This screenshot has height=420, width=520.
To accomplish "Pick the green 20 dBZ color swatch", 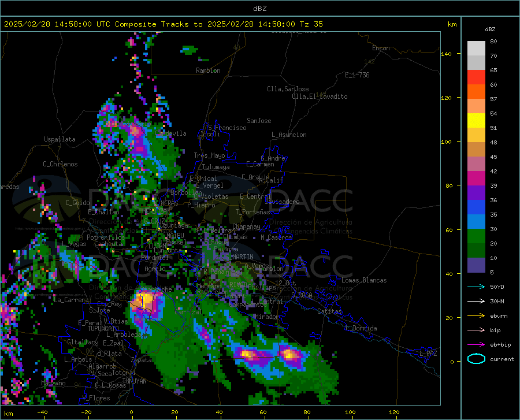I will coord(476,236).
